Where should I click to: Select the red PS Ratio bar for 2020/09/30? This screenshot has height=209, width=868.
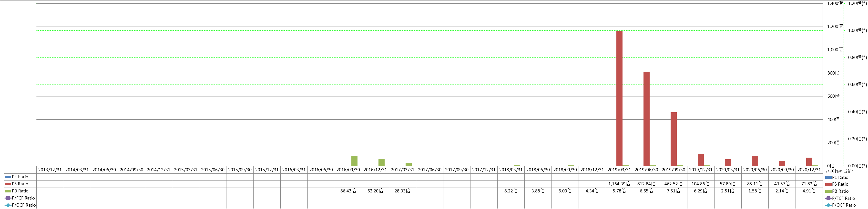click(x=782, y=163)
